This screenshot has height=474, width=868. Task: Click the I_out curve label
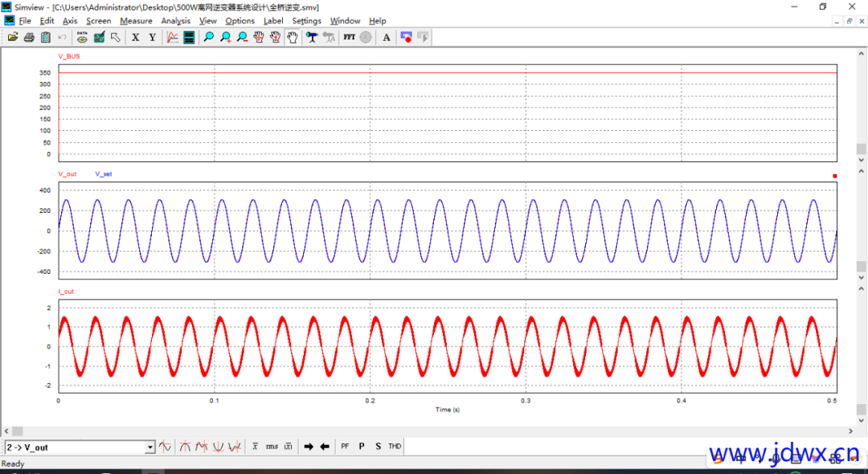66,292
